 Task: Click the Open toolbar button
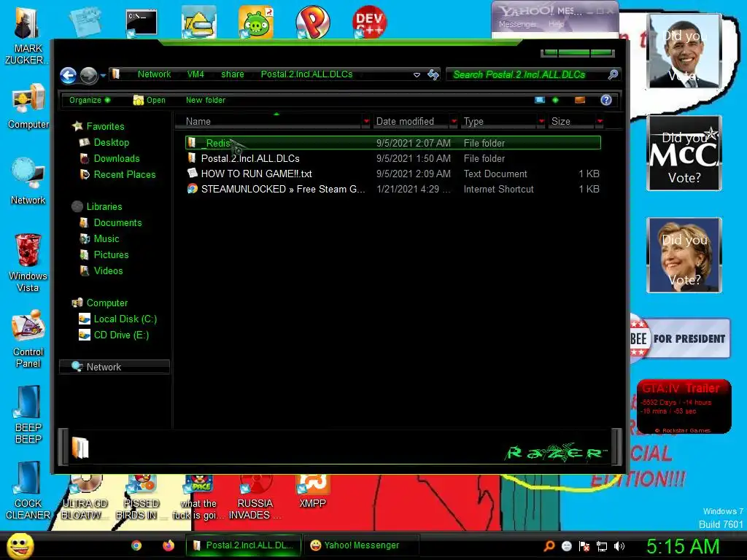[x=150, y=100]
